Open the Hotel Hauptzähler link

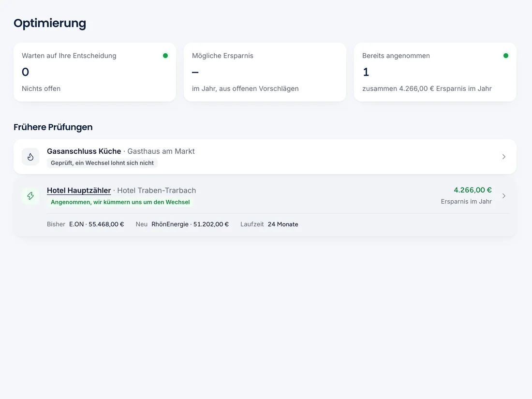[79, 191]
